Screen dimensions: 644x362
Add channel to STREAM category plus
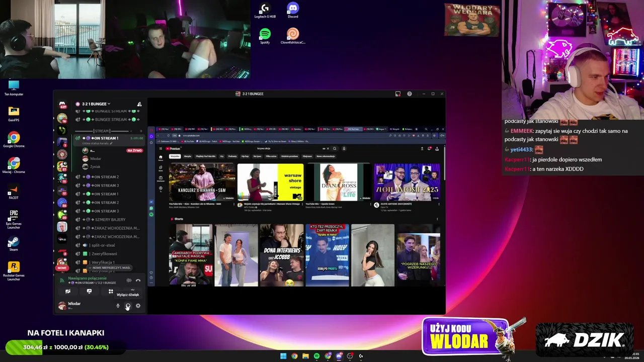point(141,131)
